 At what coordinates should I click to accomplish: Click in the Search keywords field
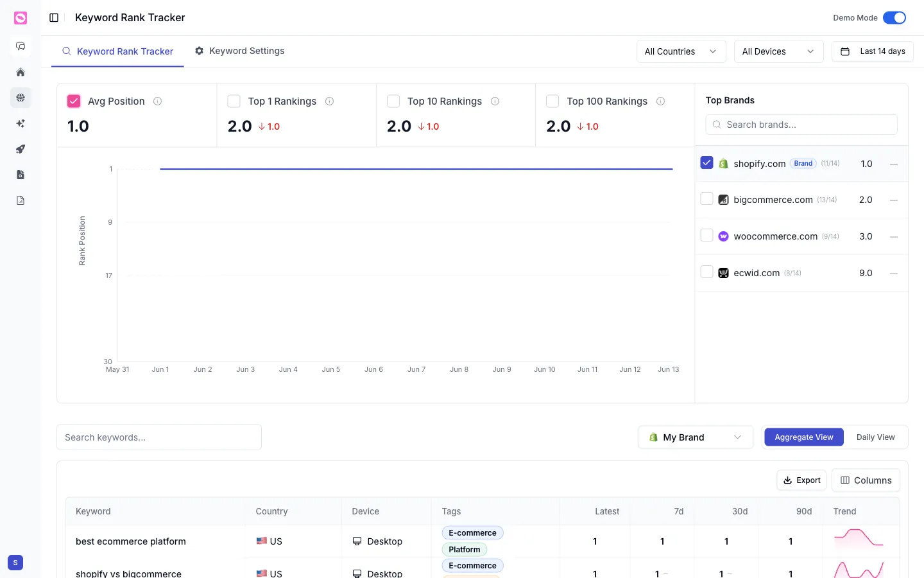click(x=159, y=437)
